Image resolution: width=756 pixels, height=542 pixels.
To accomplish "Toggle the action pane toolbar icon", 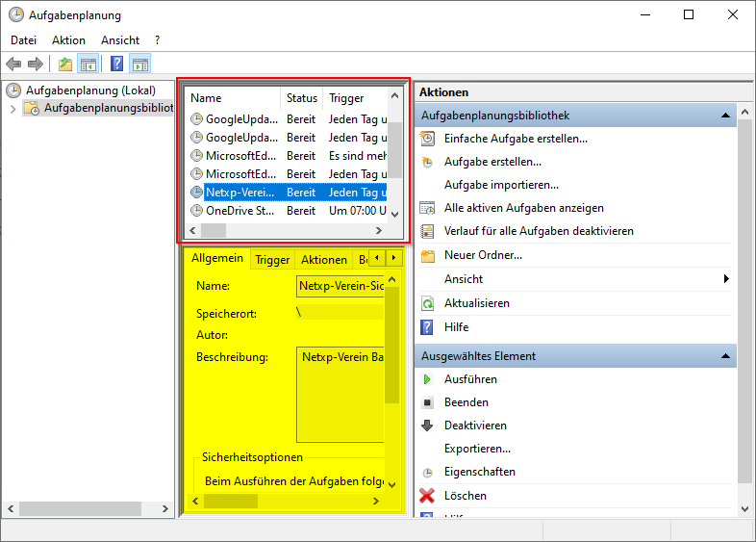I will tap(140, 64).
